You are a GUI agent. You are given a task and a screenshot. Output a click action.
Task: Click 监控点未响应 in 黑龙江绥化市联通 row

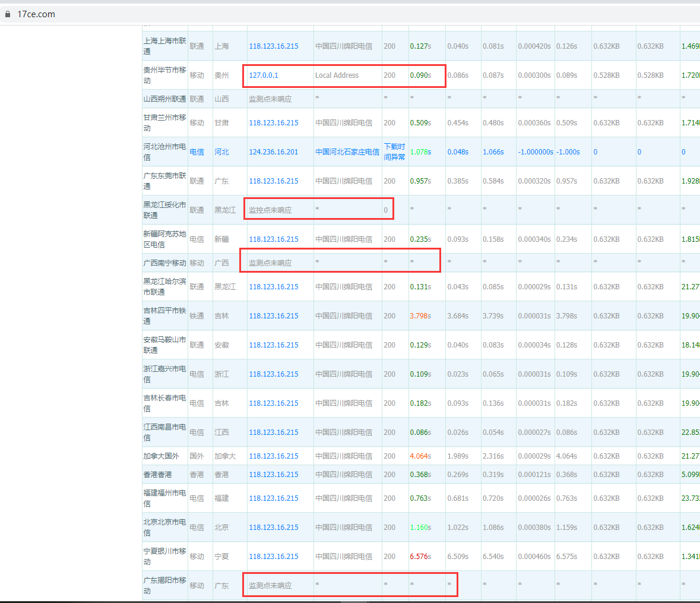[x=270, y=210]
